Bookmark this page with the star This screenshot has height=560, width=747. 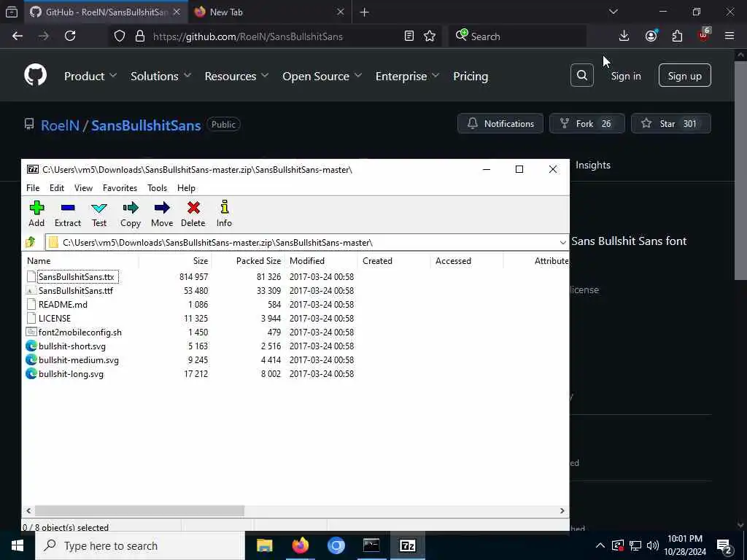(x=429, y=36)
